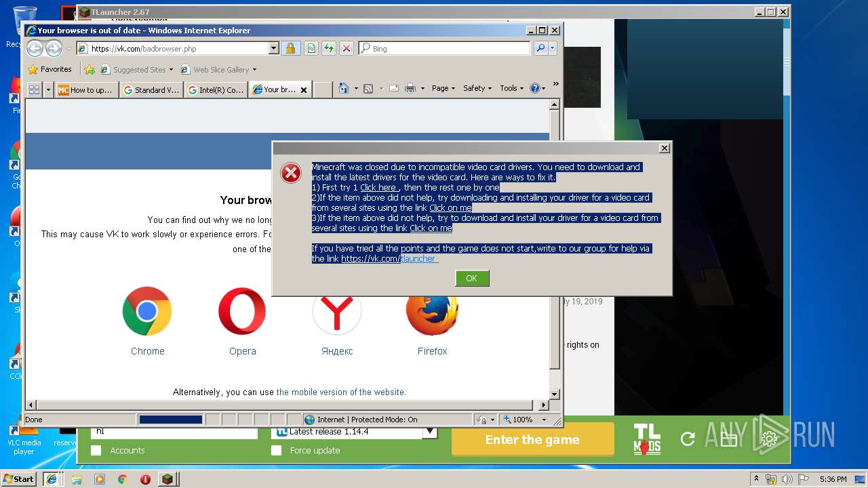This screenshot has width=868, height=488.
Task: Open the Quick Tabs grid view
Action: pyautogui.click(x=34, y=89)
